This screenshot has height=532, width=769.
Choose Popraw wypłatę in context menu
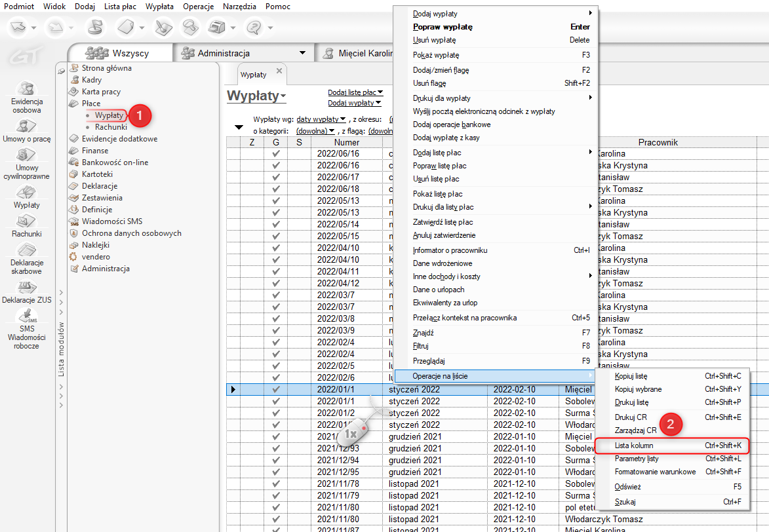443,27
